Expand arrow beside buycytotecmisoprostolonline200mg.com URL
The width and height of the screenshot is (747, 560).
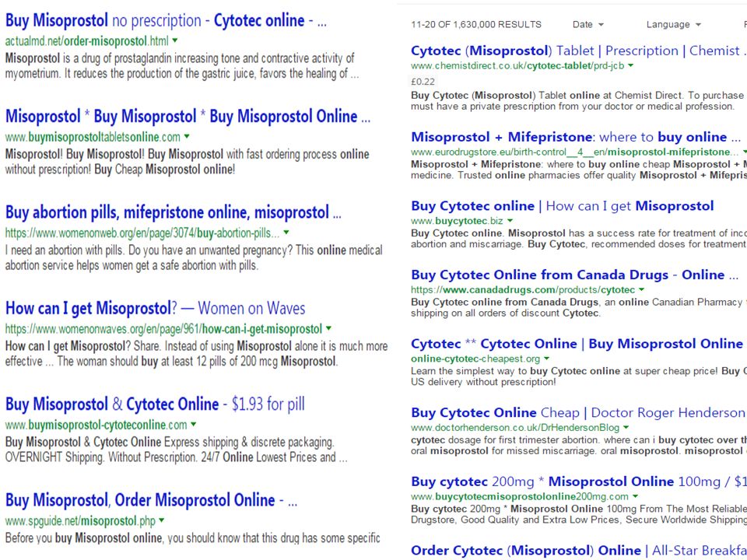(635, 497)
